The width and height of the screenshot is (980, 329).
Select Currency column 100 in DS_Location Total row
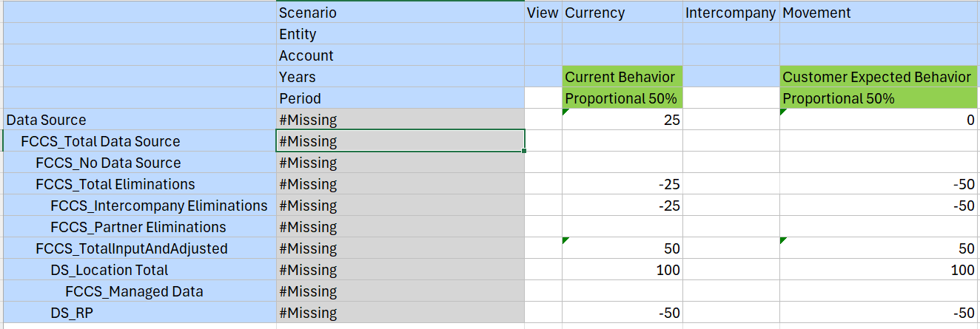(622, 270)
